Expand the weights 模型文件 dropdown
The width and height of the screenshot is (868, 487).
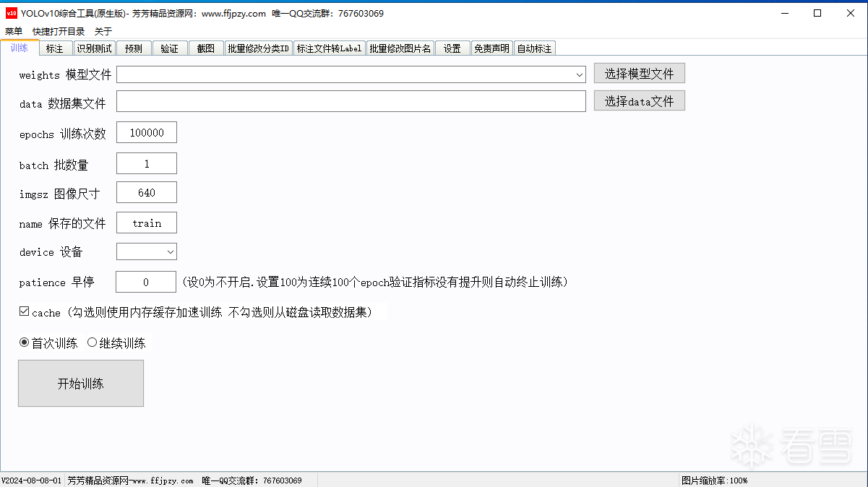(x=580, y=74)
